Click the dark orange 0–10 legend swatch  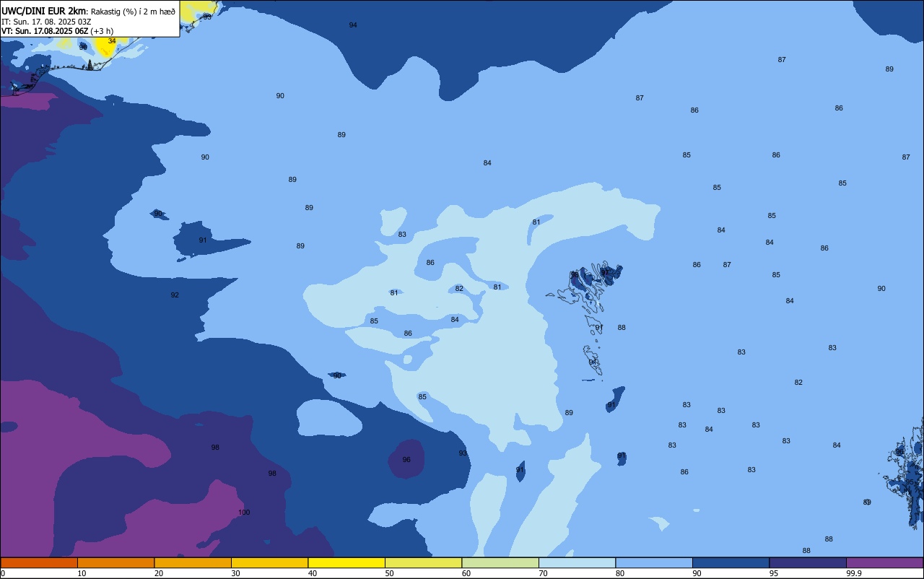coord(39,562)
